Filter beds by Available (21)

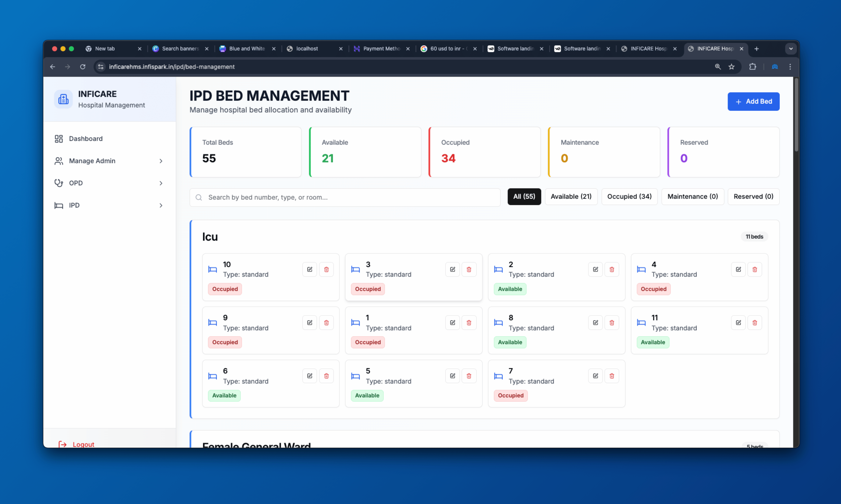pyautogui.click(x=571, y=197)
